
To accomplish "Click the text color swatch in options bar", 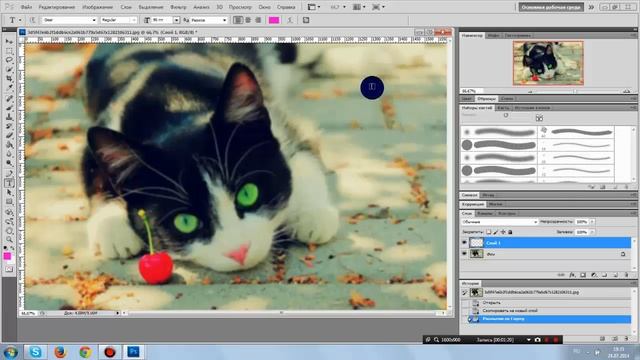I will pyautogui.click(x=274, y=20).
